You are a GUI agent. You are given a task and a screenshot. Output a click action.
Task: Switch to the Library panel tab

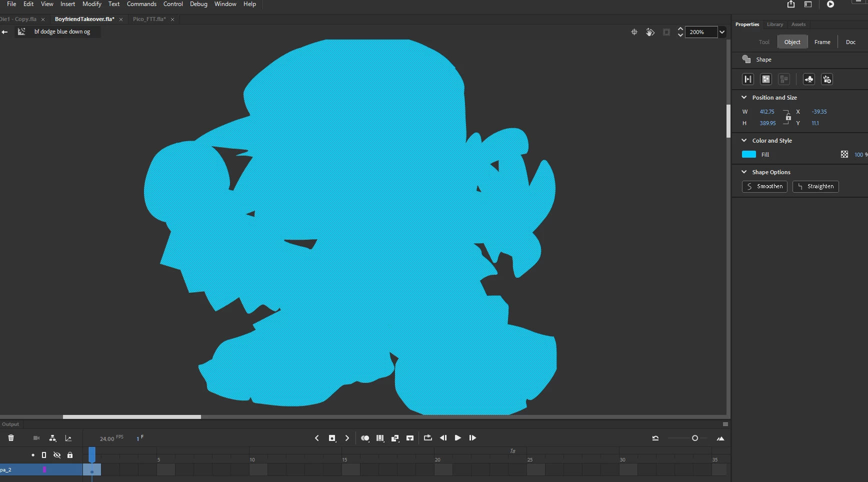(x=775, y=25)
